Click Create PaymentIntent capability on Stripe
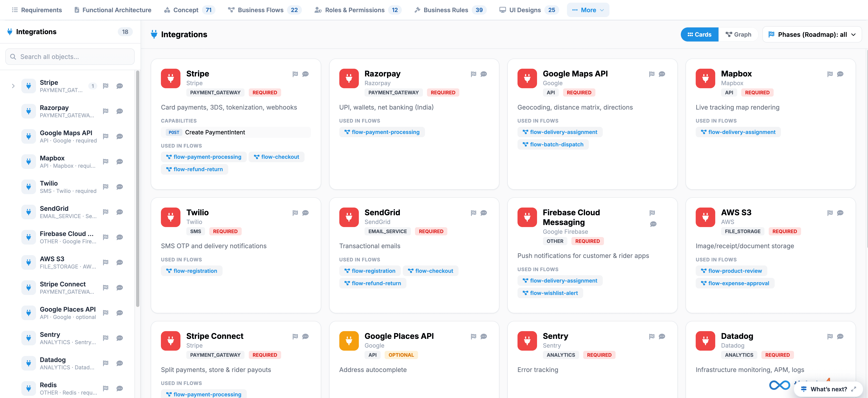Screen dimensions: 868x398 coord(236,132)
